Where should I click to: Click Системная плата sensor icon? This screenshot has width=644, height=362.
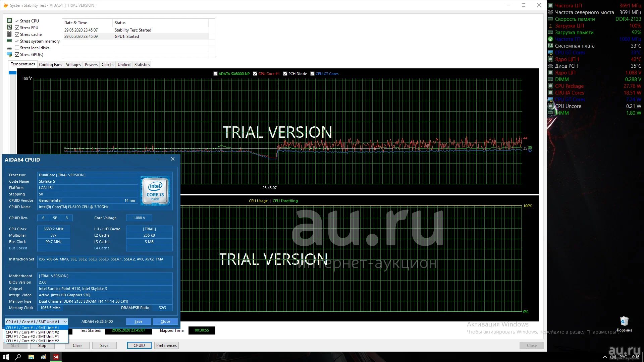[x=550, y=46]
